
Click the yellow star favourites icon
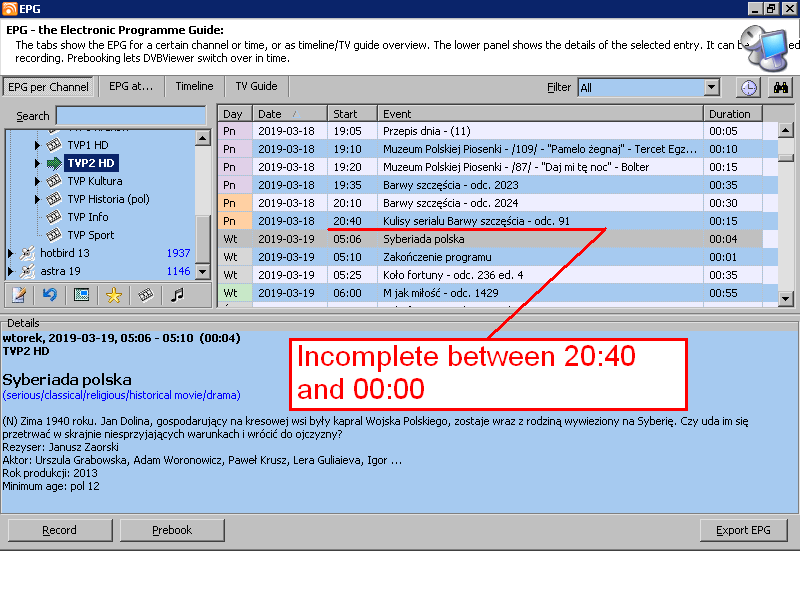114,295
